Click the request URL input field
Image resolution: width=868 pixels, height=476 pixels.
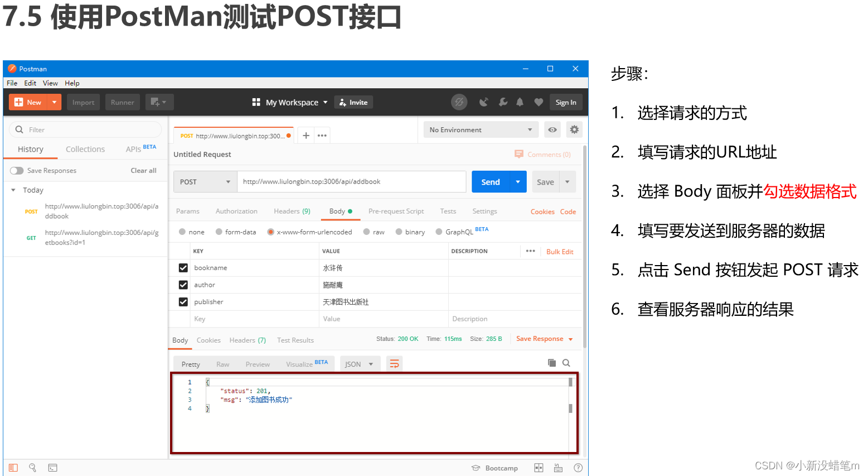tap(352, 181)
